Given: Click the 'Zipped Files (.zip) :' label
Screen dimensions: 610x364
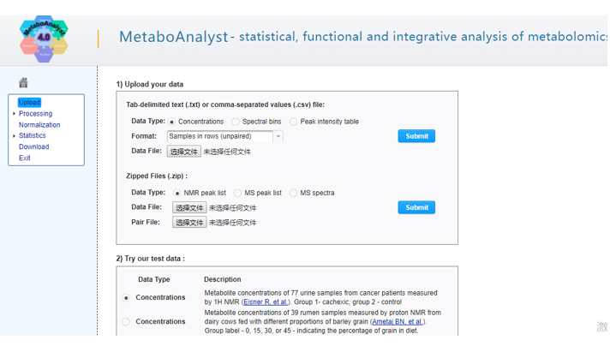Looking at the screenshot, I should (157, 176).
